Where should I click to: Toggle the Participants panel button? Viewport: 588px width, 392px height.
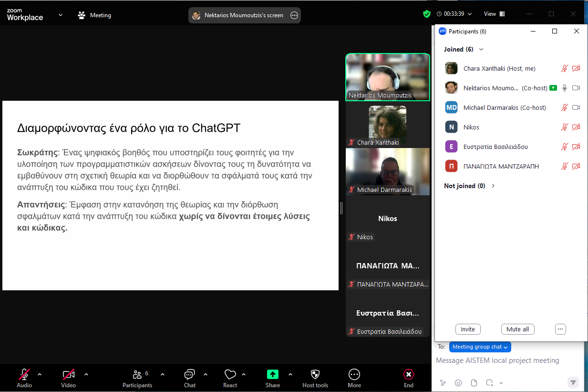(x=137, y=374)
